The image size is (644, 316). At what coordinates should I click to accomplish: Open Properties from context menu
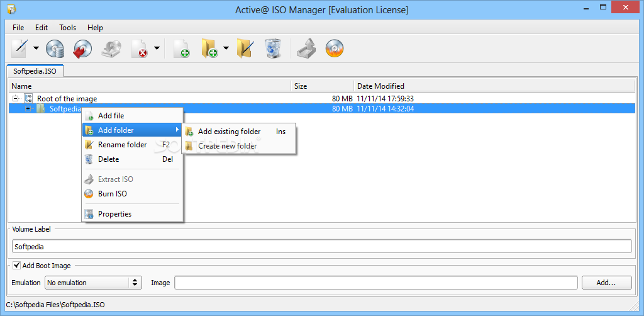[132, 213]
